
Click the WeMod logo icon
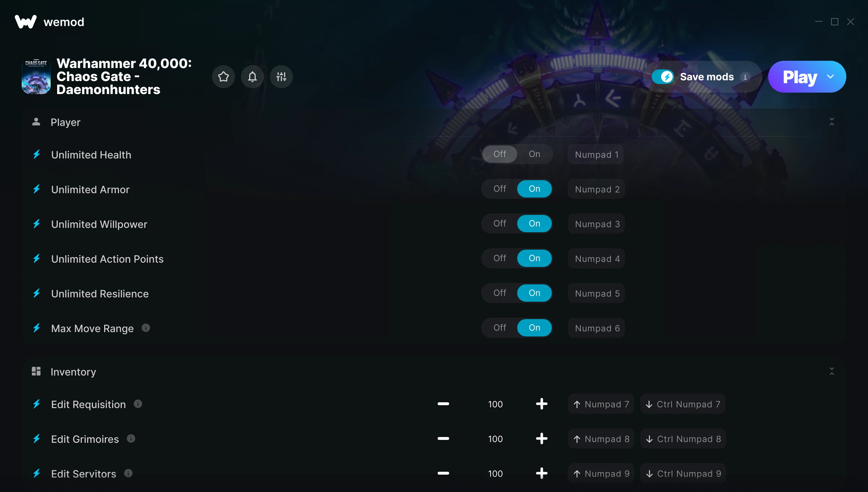[26, 22]
